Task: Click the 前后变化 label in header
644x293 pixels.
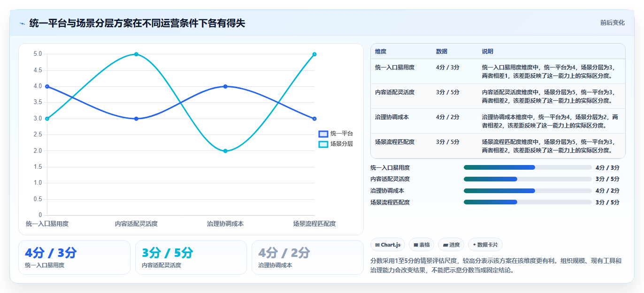Action: [612, 23]
